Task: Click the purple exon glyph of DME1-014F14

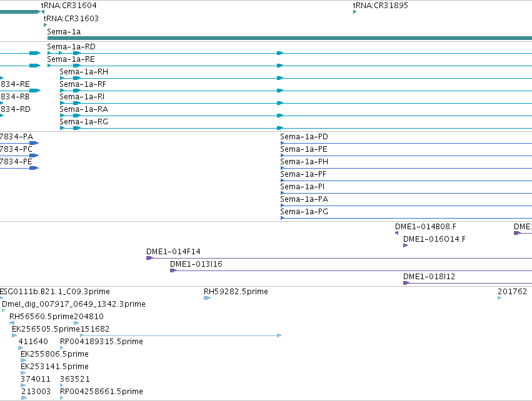Action: pos(149,258)
